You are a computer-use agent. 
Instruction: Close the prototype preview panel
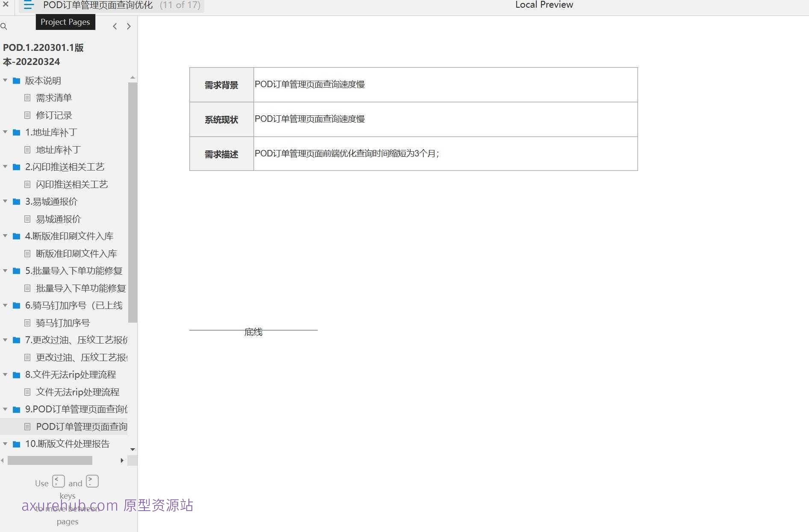point(6,5)
